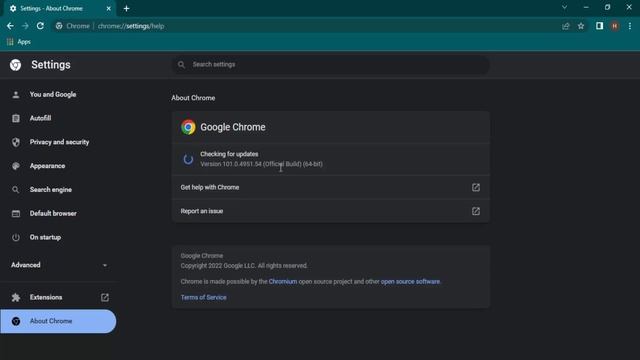The width and height of the screenshot is (640, 360).
Task: Click the About Chrome heading
Action: (x=193, y=98)
